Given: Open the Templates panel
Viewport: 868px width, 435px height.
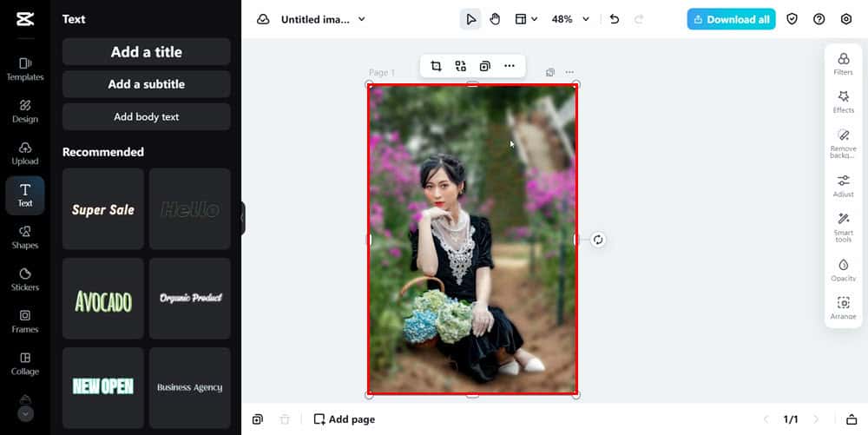Looking at the screenshot, I should [x=25, y=69].
